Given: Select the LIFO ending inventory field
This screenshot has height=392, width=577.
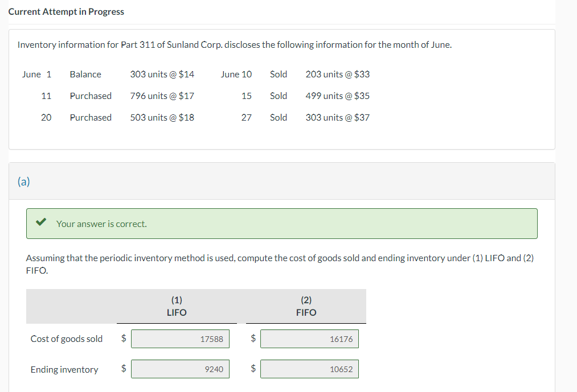Looking at the screenshot, I should tap(180, 369).
